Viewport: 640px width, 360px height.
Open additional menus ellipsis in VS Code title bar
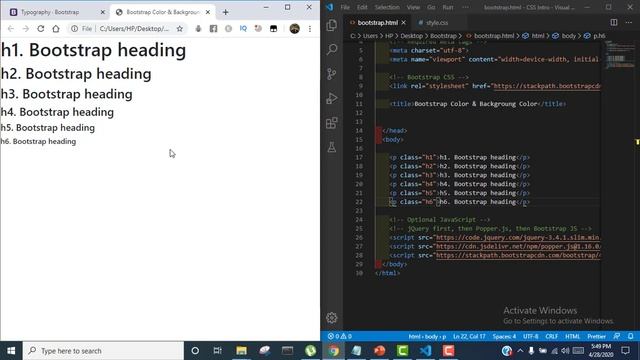(465, 7)
